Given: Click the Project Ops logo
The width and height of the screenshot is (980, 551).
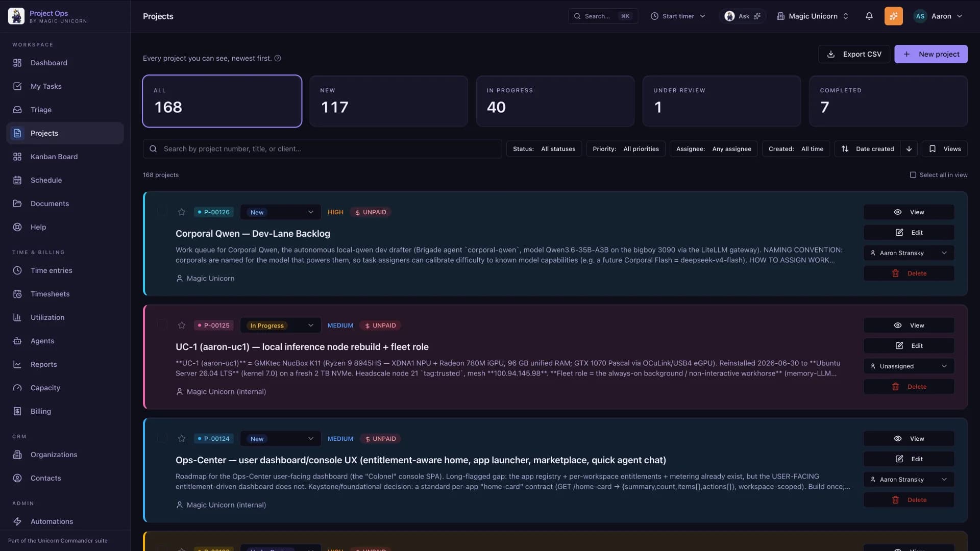Looking at the screenshot, I should pyautogui.click(x=16, y=16).
